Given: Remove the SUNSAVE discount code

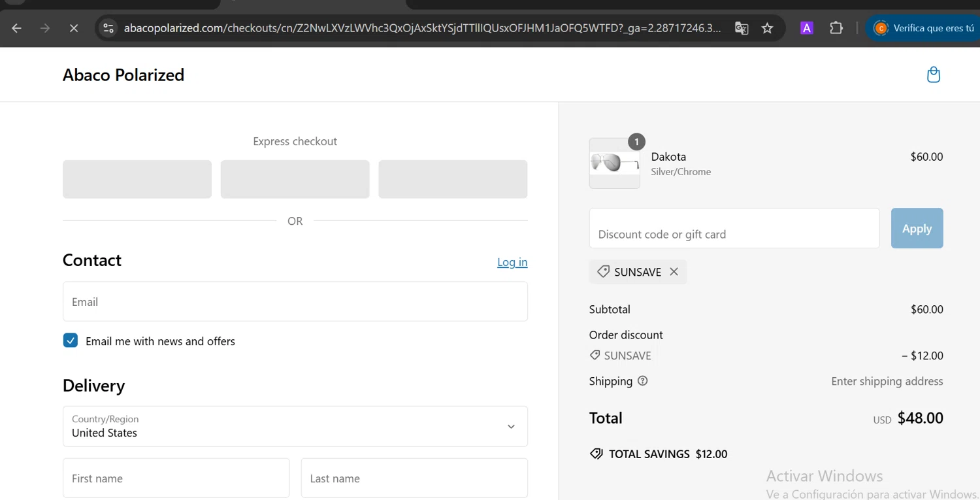Looking at the screenshot, I should tap(674, 272).
